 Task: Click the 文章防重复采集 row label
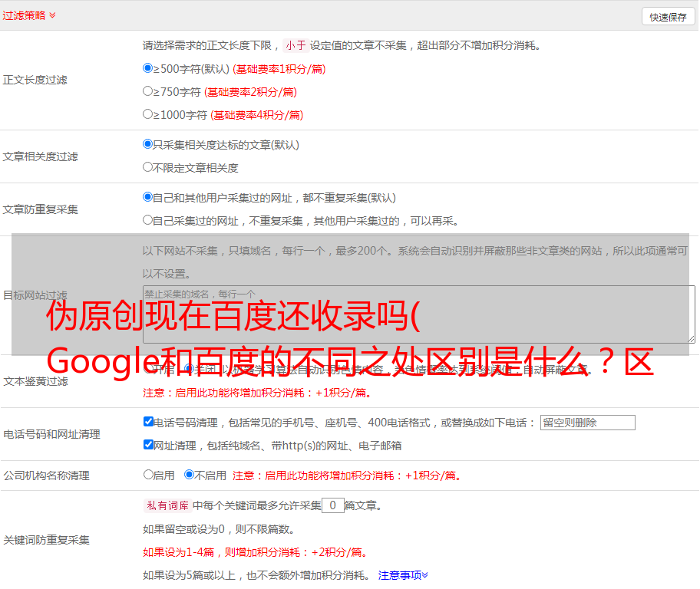pos(40,209)
